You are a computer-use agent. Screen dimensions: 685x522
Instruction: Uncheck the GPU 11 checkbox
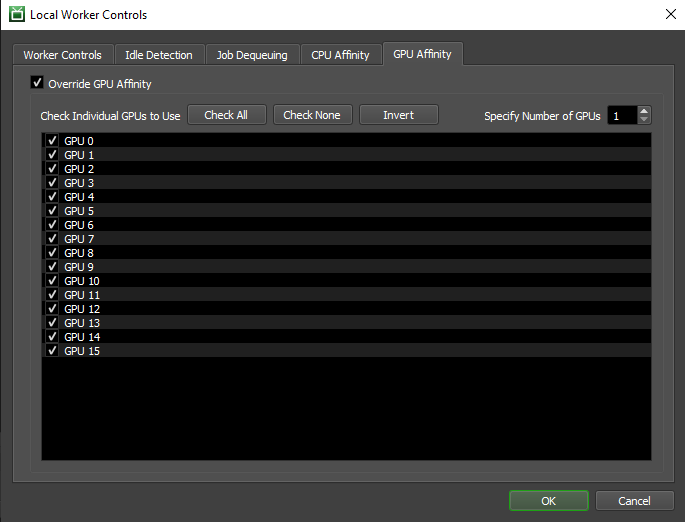pos(52,294)
